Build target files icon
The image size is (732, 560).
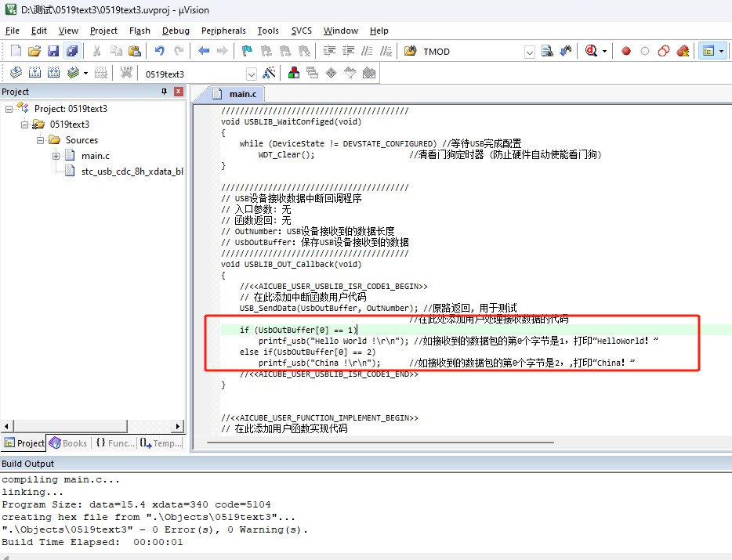coord(34,72)
